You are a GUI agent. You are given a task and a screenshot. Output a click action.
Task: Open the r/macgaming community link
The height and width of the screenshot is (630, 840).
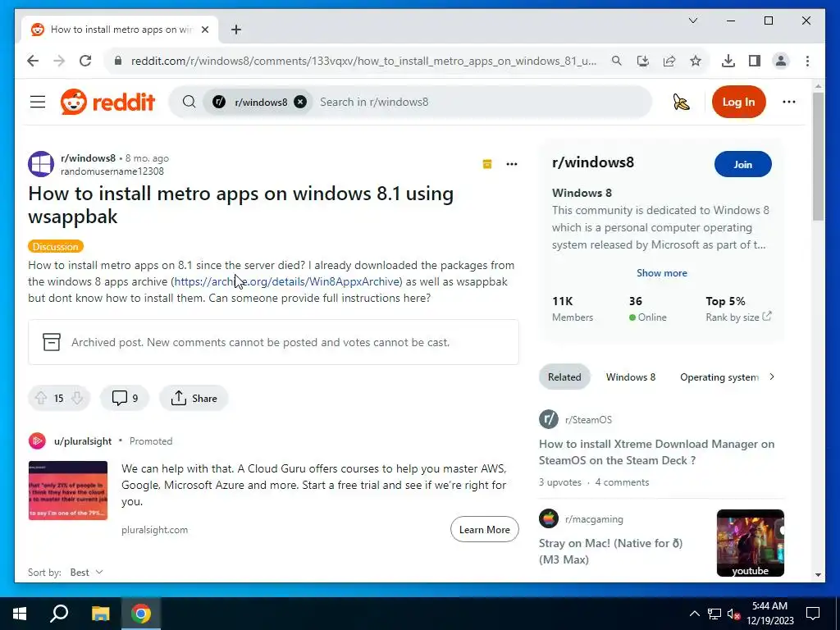coord(594,518)
